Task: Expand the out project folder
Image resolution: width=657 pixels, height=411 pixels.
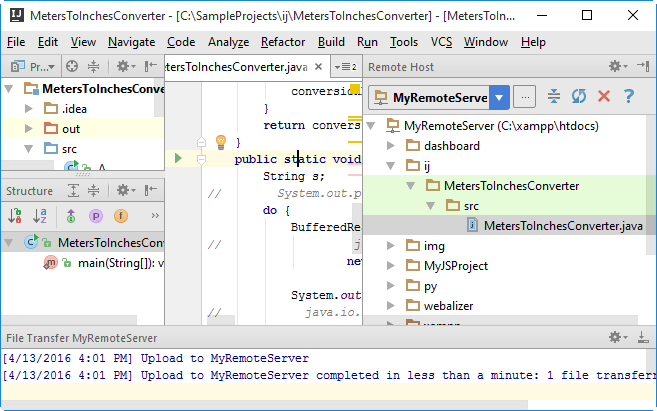Action: point(28,129)
